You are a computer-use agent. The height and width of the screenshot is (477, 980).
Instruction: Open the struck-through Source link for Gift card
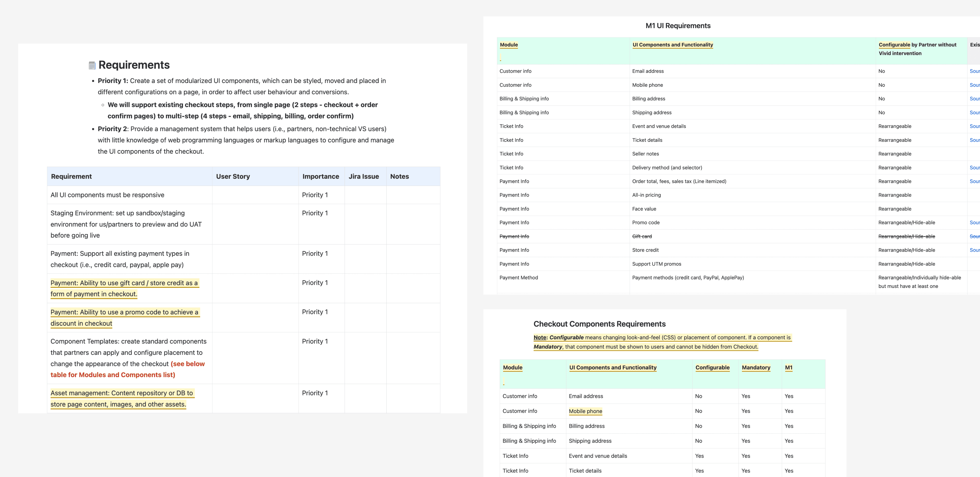(975, 236)
